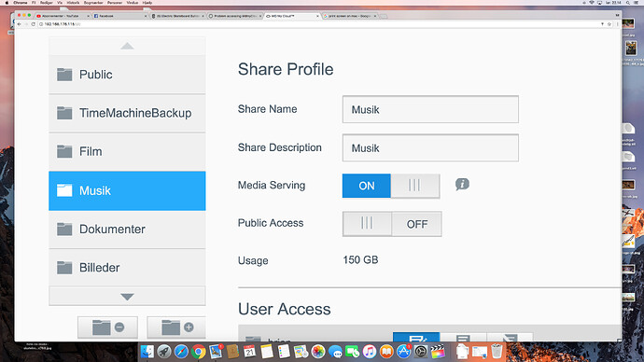The width and height of the screenshot is (644, 362).
Task: Select the deny access icon
Action: click(x=510, y=338)
